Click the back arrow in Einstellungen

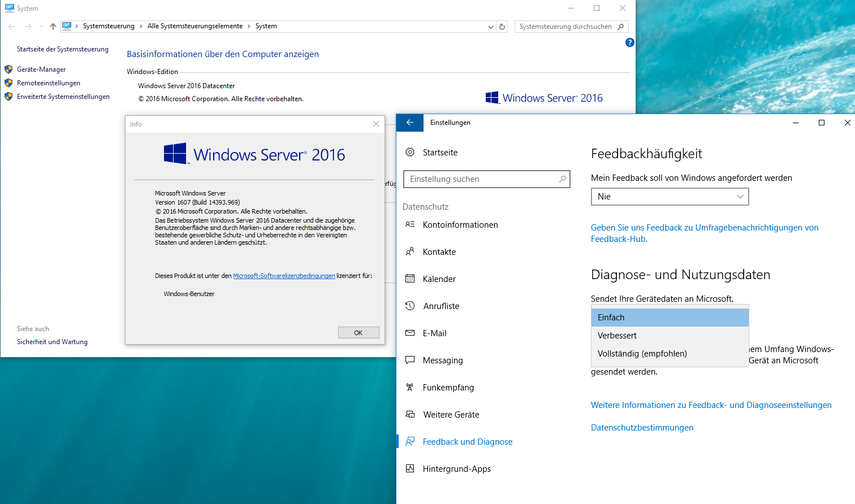click(x=410, y=123)
